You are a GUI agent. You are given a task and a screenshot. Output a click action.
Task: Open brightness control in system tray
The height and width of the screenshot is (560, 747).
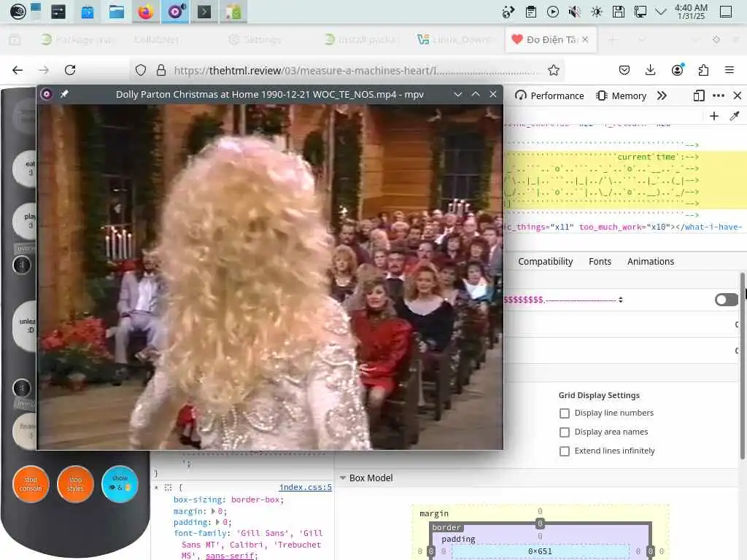597,12
